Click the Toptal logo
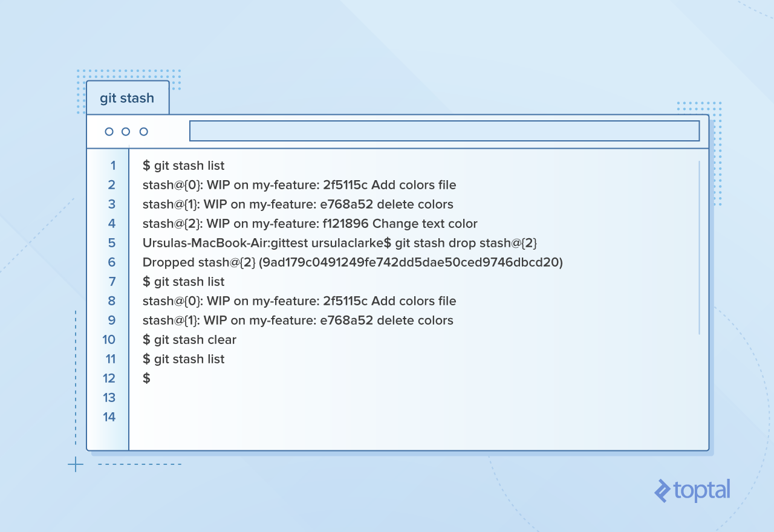The height and width of the screenshot is (532, 774). point(692,490)
